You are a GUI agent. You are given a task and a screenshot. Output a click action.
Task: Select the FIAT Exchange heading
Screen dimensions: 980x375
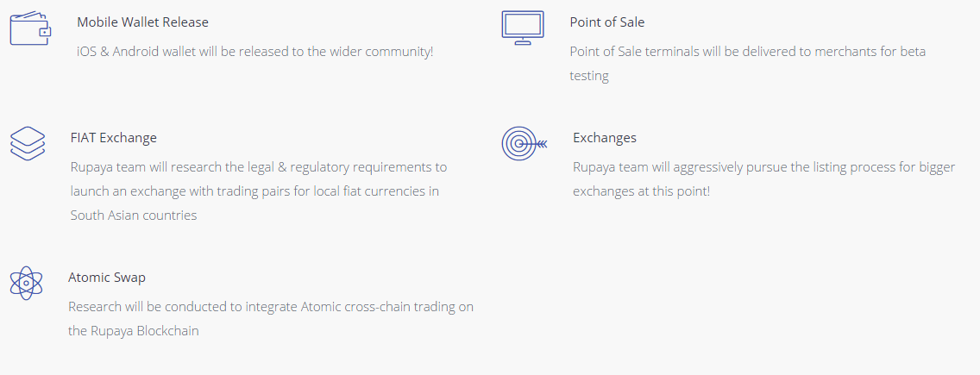pos(114,138)
